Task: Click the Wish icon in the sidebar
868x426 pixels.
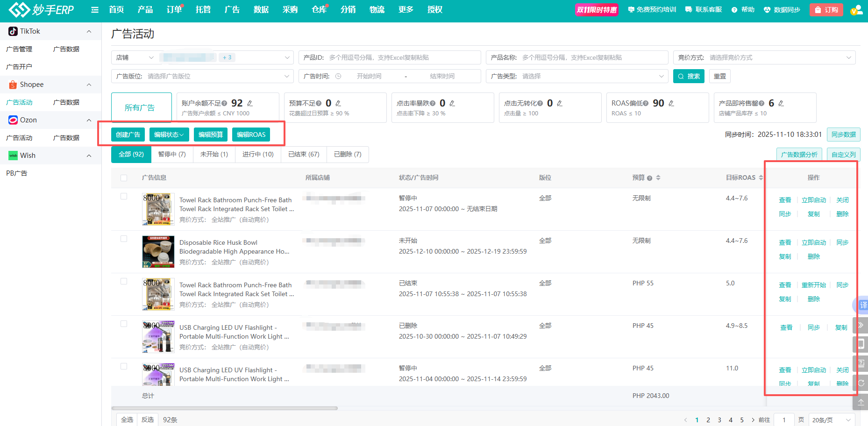Action: (13, 156)
